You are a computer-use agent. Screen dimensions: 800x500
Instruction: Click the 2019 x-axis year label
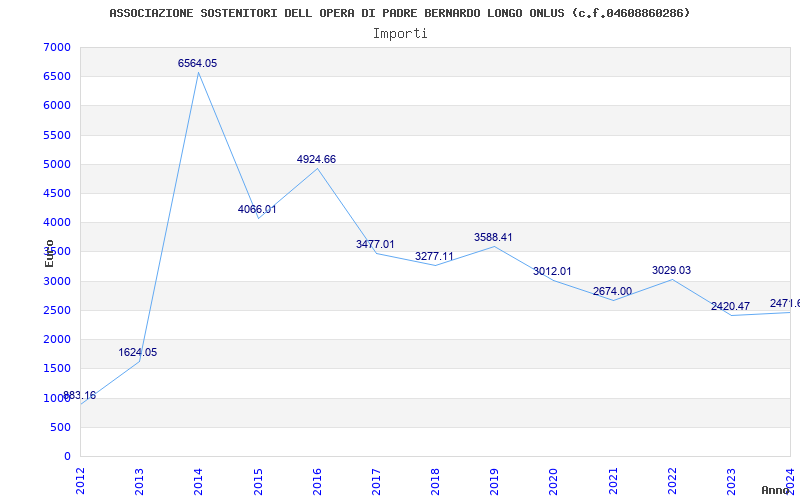[494, 482]
